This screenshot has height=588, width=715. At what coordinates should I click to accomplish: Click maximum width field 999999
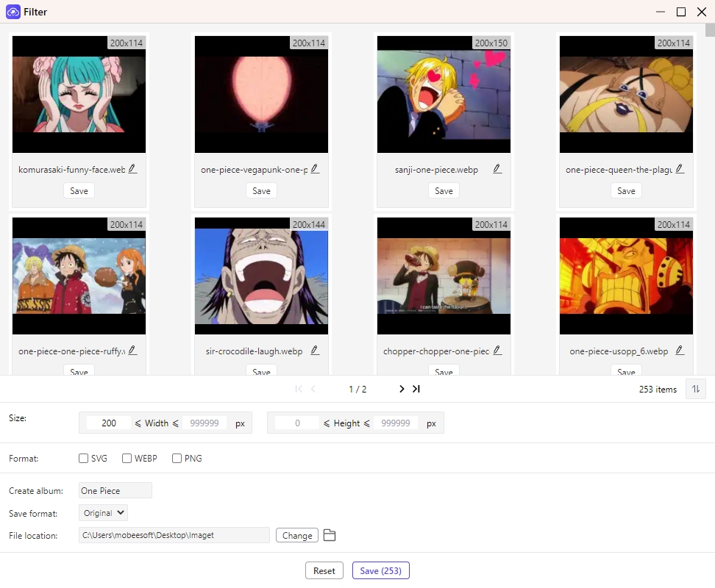pyautogui.click(x=204, y=423)
